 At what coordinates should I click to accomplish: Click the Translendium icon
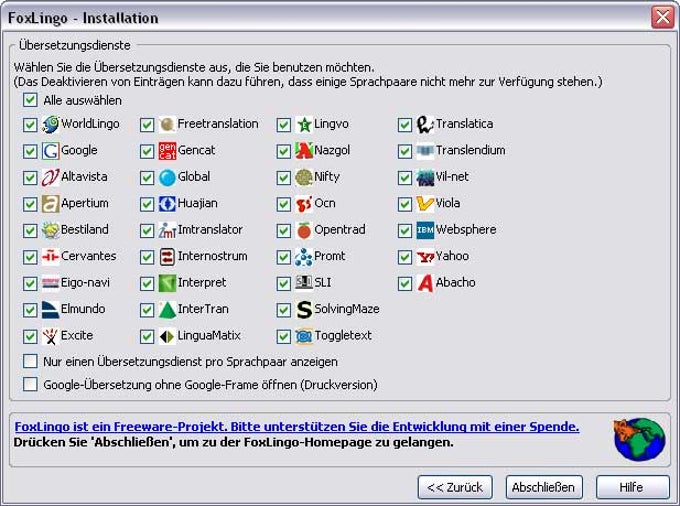point(425,151)
